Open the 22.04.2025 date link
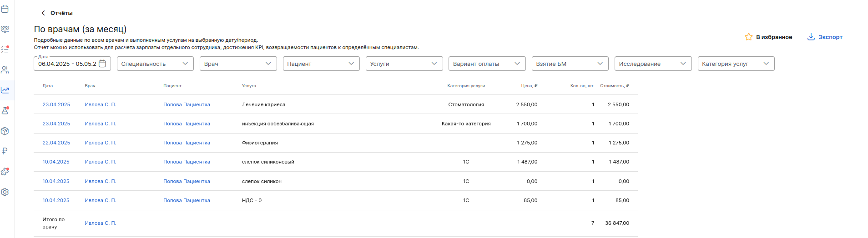The image size is (868, 238). pos(56,143)
